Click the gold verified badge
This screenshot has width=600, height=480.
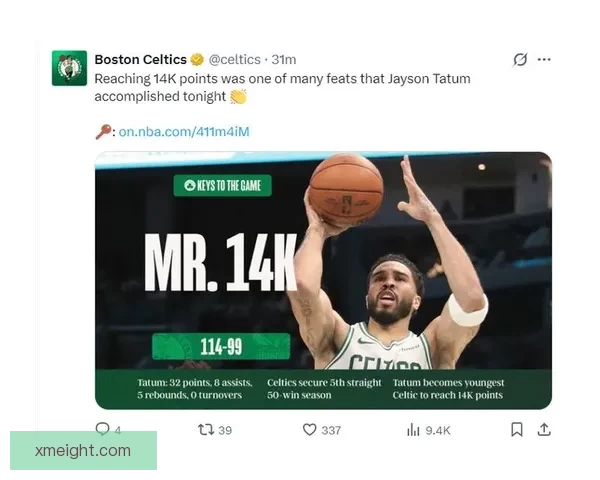pos(197,59)
